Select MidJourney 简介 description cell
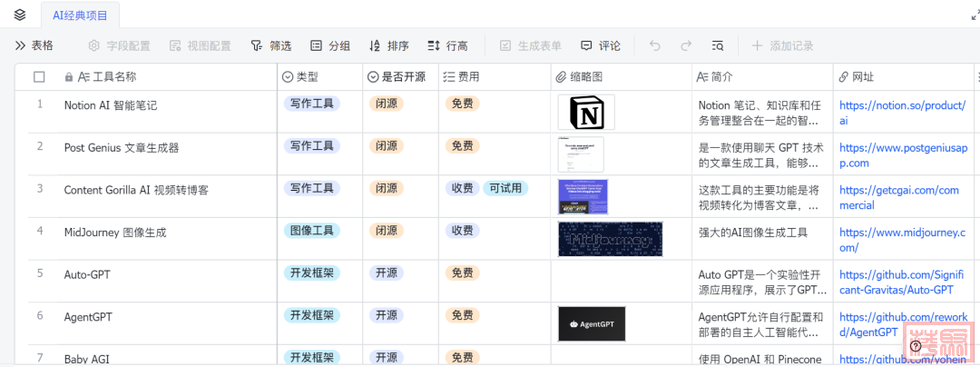 tap(762, 240)
